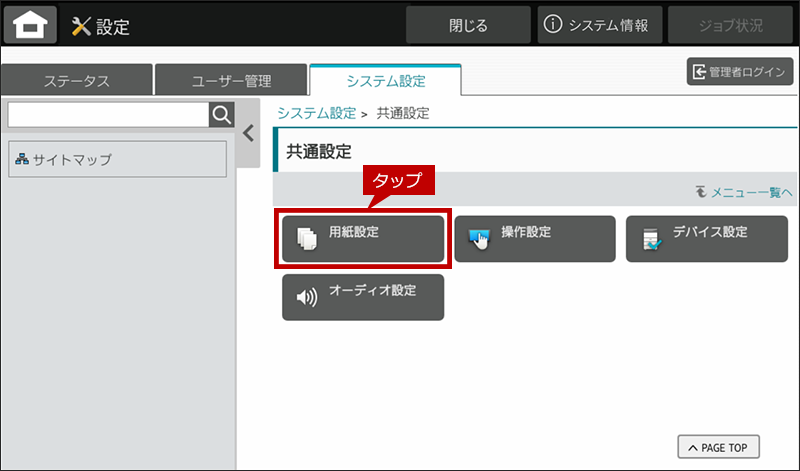Click the magnifying glass search icon

click(221, 114)
